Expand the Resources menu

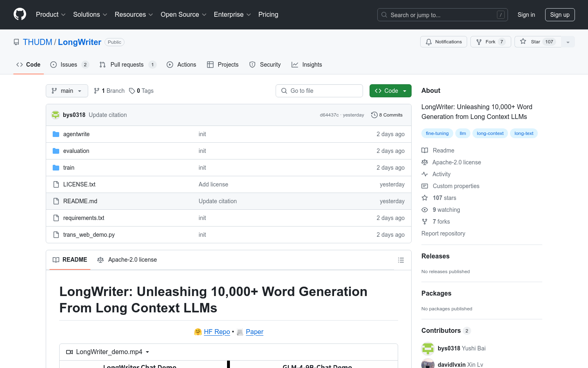[134, 14]
